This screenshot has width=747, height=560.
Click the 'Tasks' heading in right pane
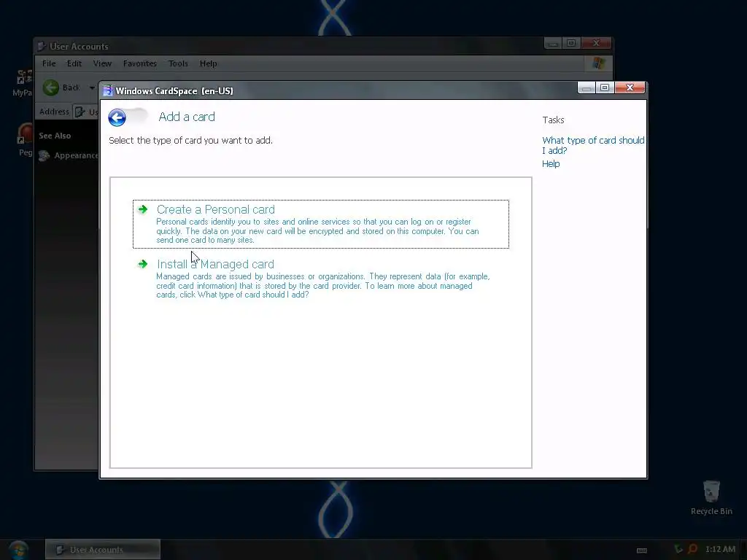pos(553,120)
